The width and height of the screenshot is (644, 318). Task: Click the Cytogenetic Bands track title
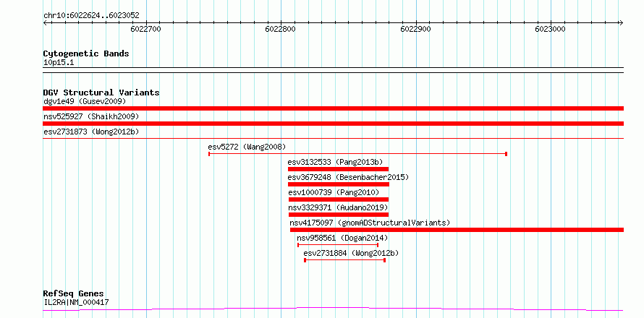pos(86,53)
